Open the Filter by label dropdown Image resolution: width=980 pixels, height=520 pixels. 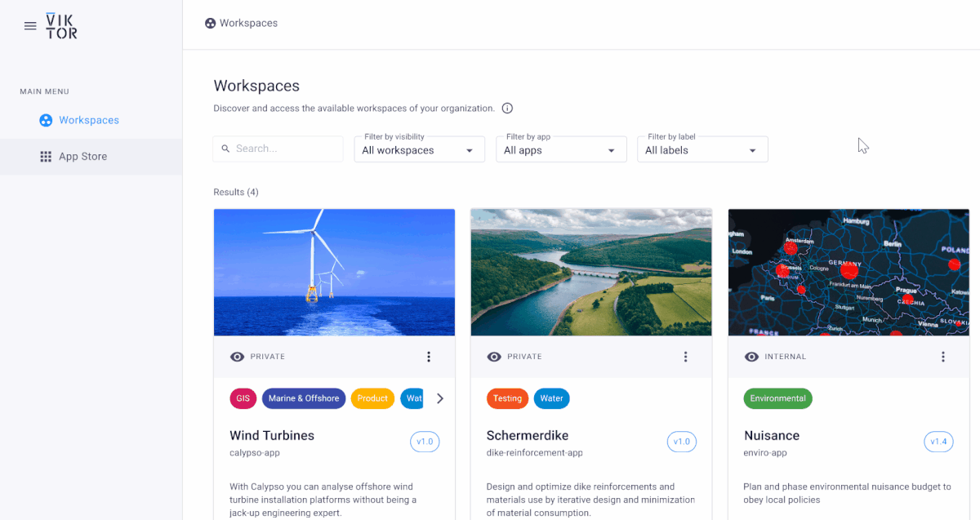(702, 149)
